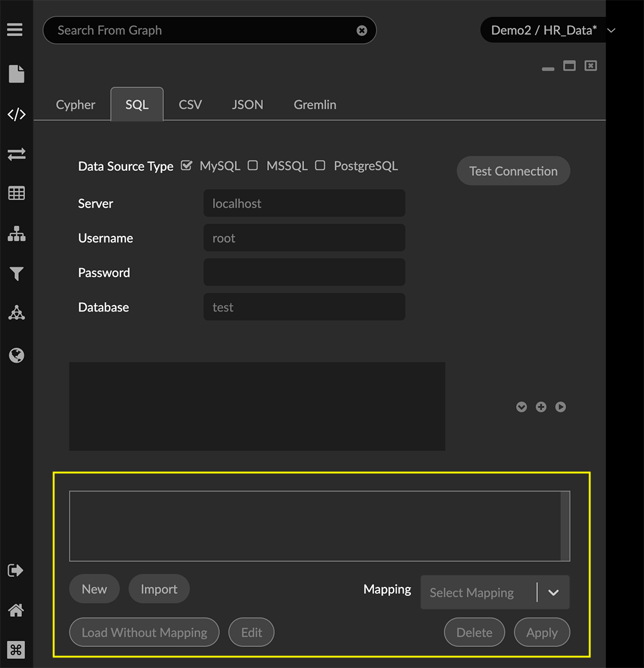Uncheck the MySQL data source checkbox
The width and height of the screenshot is (644, 668).
point(187,166)
